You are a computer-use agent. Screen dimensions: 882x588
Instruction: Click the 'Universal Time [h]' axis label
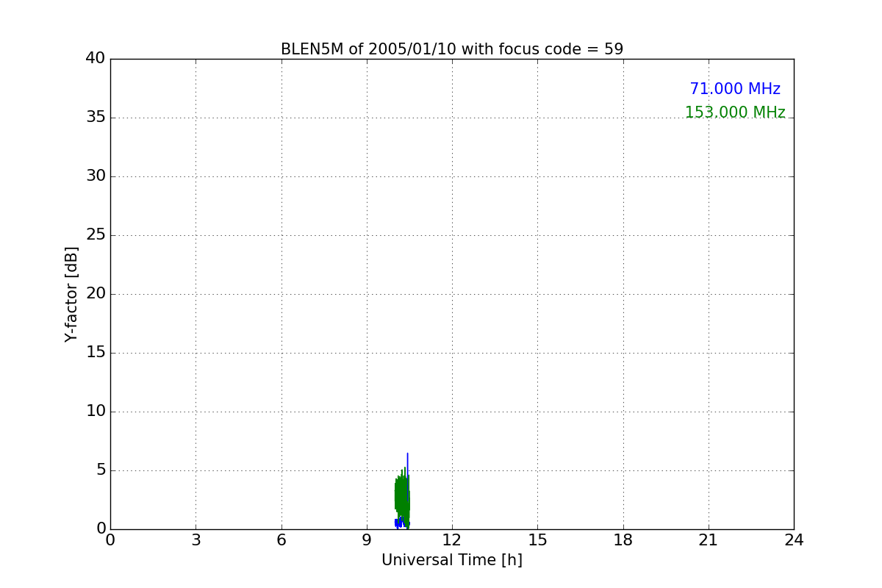pyautogui.click(x=452, y=560)
